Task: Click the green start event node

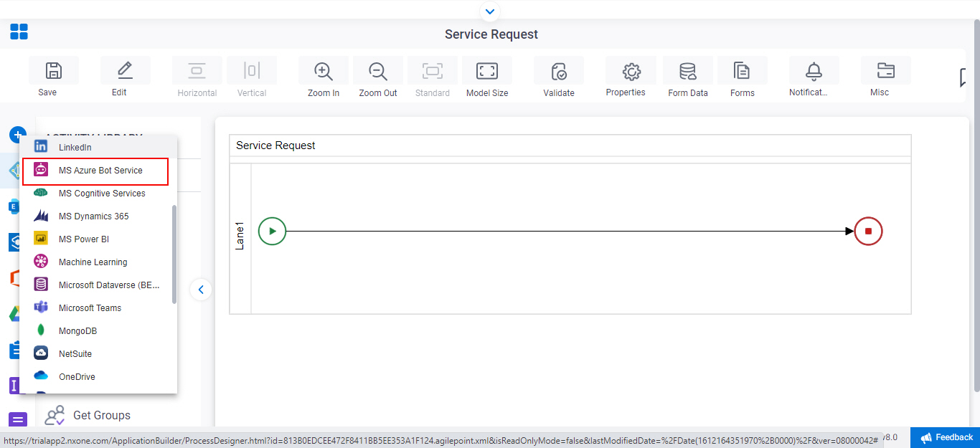Action: (x=272, y=231)
